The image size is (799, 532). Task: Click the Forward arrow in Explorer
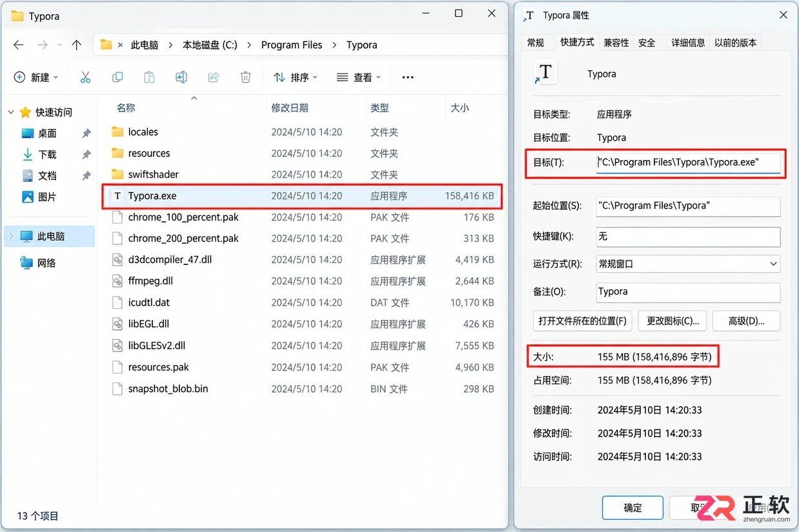[43, 44]
